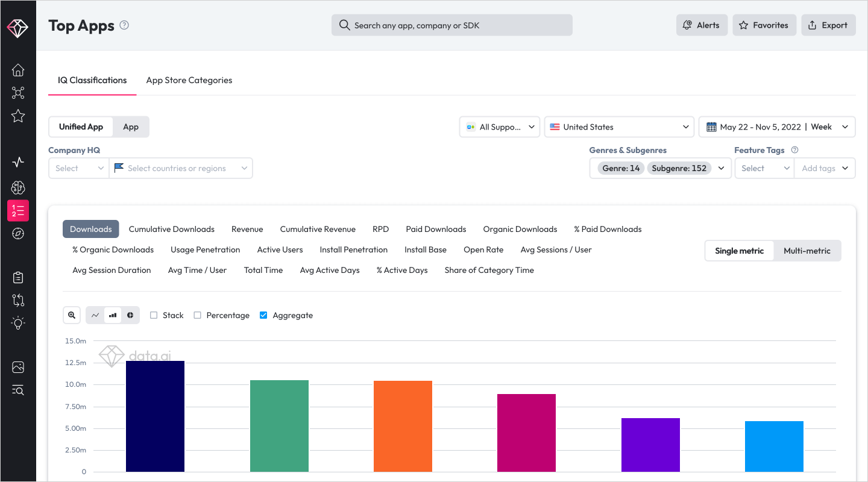Click the zoom magnifier chart tool

tap(72, 315)
